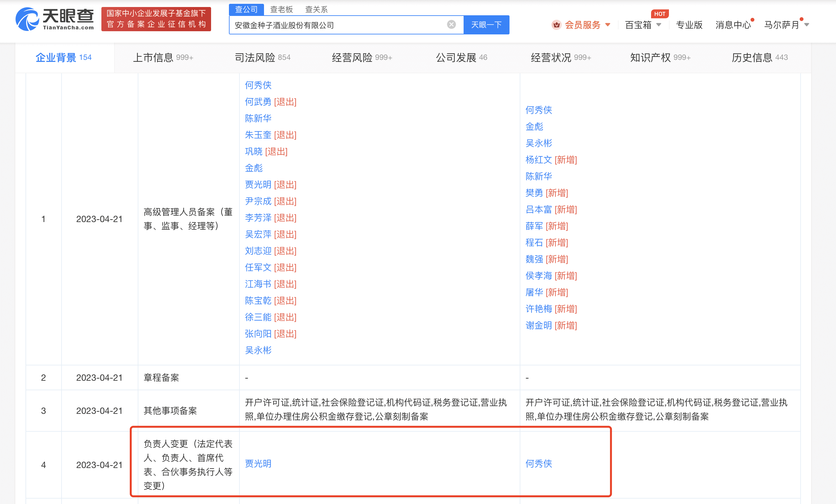
Task: Click the member service crown icon
Action: [x=556, y=25]
